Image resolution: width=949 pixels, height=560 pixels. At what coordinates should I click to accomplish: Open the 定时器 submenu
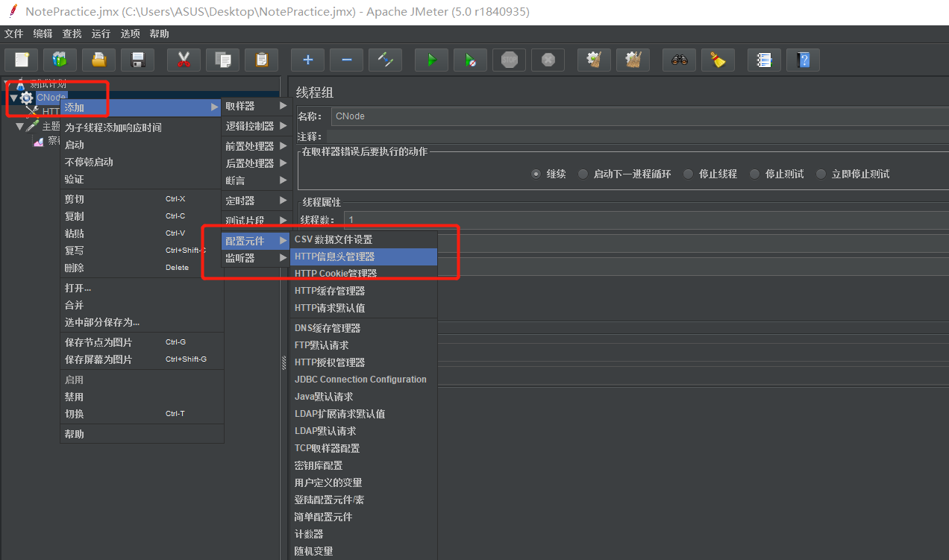256,201
